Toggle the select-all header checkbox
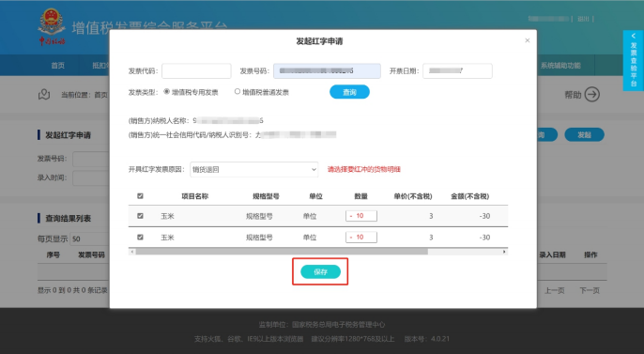The height and width of the screenshot is (354, 644). [140, 196]
